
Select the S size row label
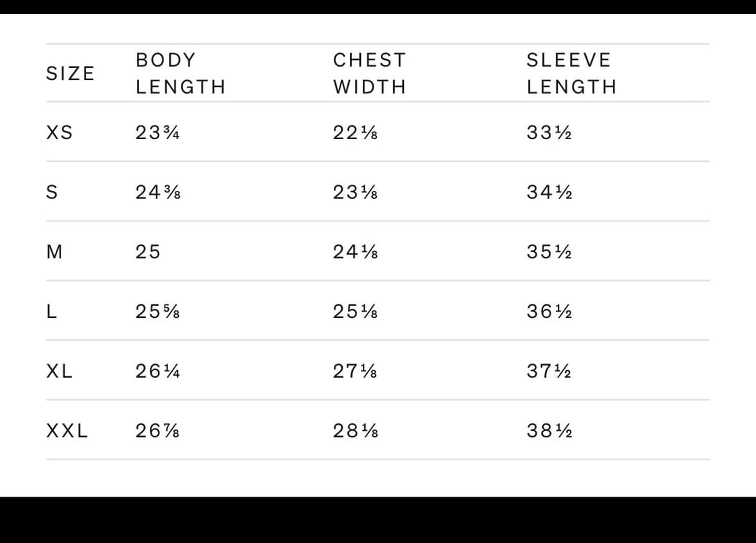52,193
